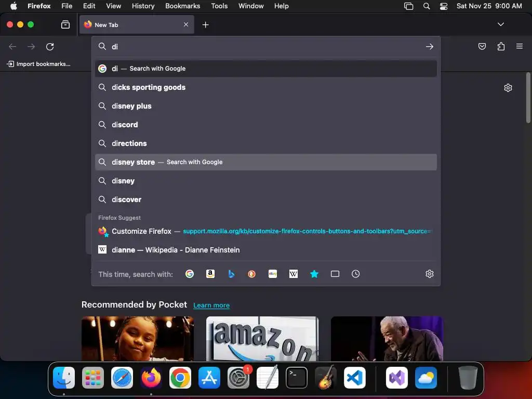Pick Amazon one-off search engine
This screenshot has height=399, width=532.
[210, 274]
